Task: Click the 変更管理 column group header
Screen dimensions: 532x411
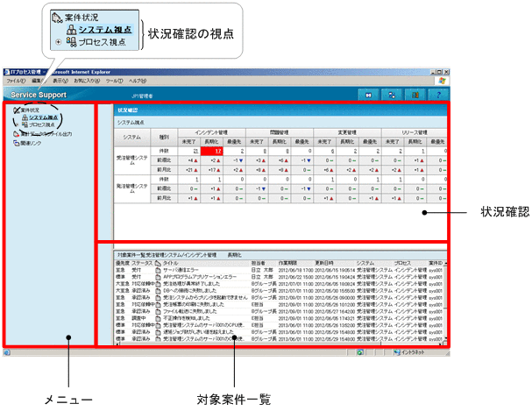Action: point(347,132)
